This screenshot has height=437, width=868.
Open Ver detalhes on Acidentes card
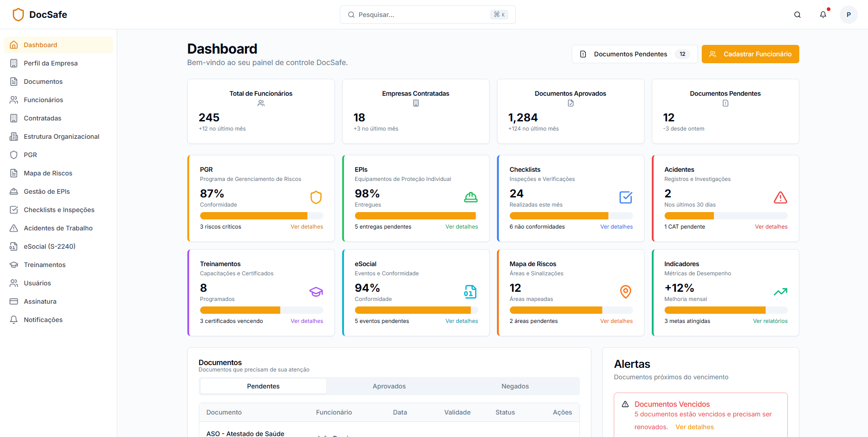tap(771, 227)
